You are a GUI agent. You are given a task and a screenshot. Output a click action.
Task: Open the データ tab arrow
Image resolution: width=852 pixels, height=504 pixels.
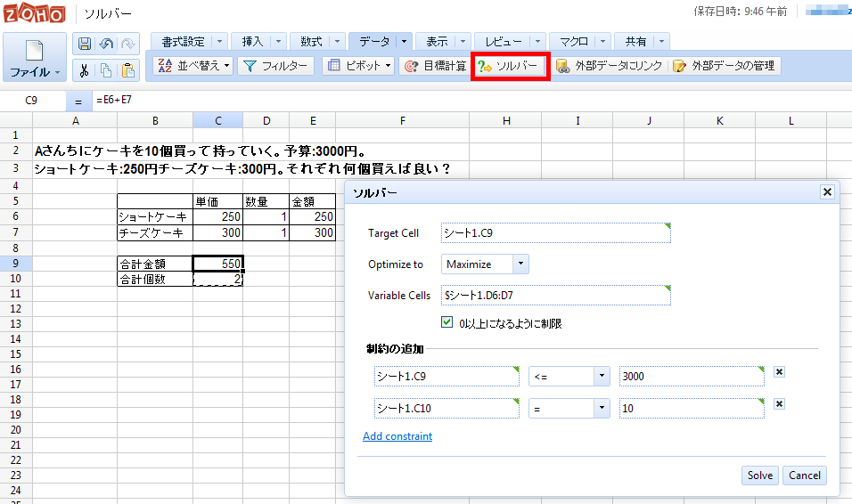tap(404, 41)
